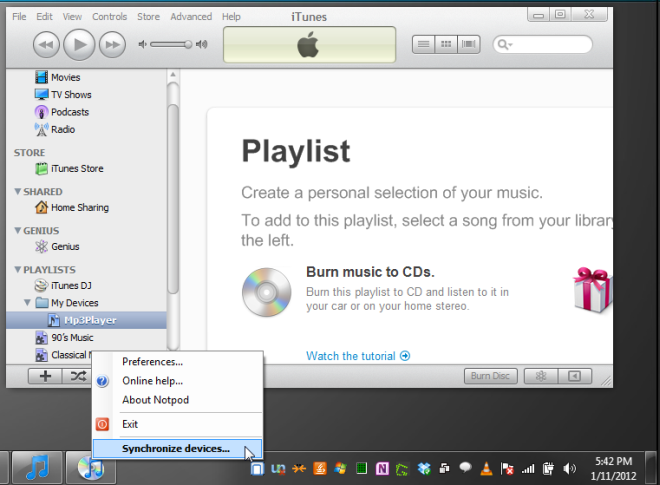Click the iTunes disc taskbar button

tap(90, 468)
